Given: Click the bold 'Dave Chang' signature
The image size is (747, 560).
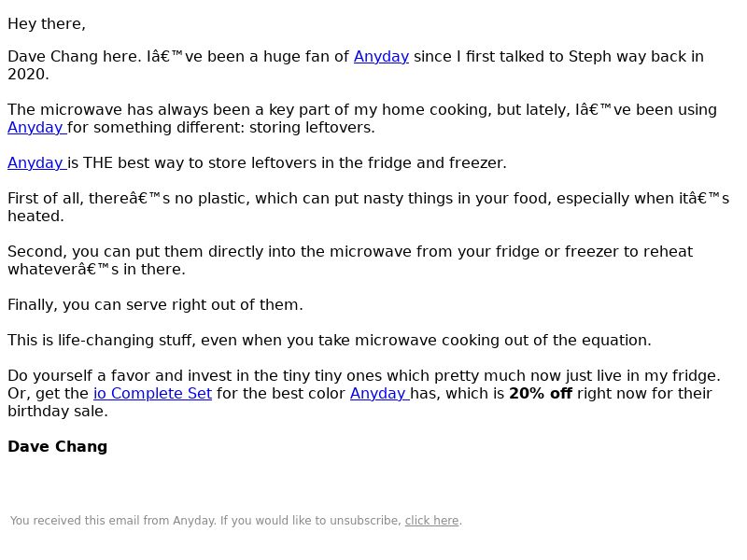Looking at the screenshot, I should (58, 447).
